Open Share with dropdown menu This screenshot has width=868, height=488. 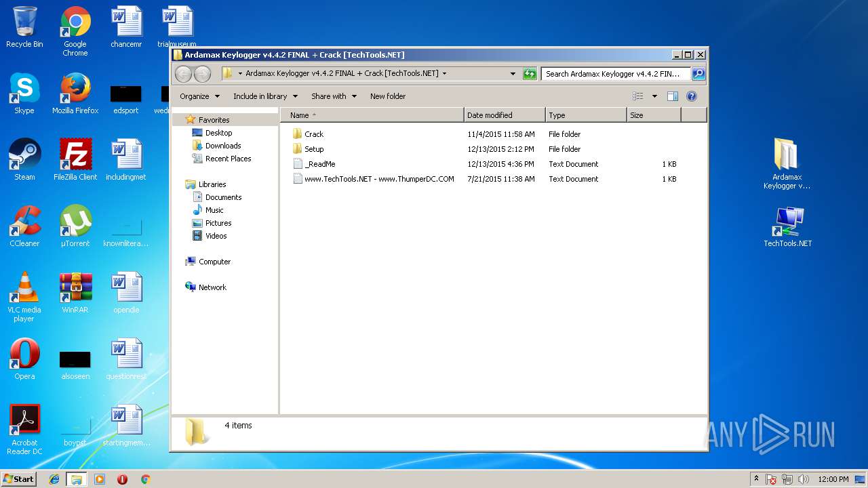click(334, 96)
